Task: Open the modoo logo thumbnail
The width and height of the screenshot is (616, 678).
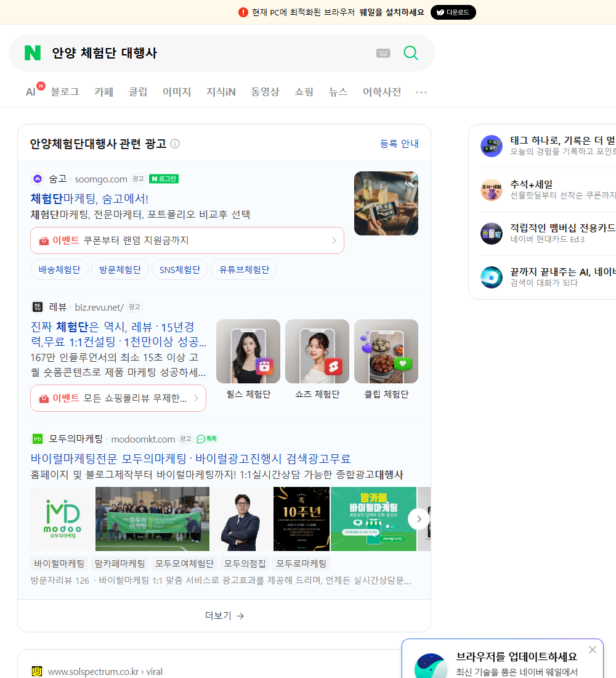Action: (x=63, y=519)
